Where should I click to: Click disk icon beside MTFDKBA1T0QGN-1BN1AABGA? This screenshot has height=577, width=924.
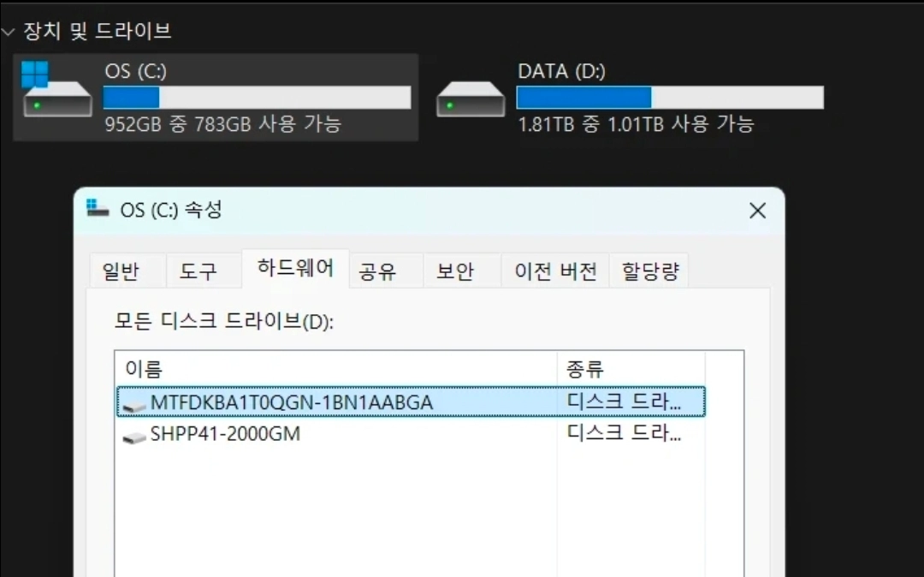click(x=133, y=406)
